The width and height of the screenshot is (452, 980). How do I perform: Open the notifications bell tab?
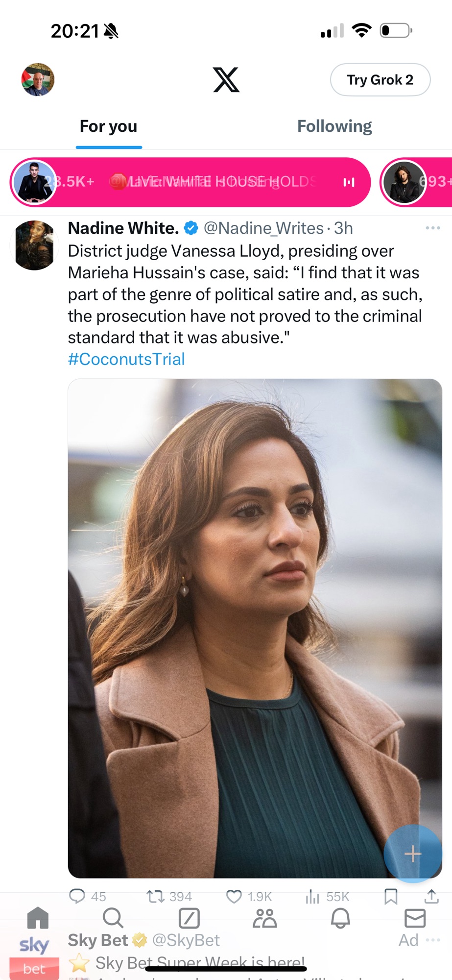[x=340, y=918]
